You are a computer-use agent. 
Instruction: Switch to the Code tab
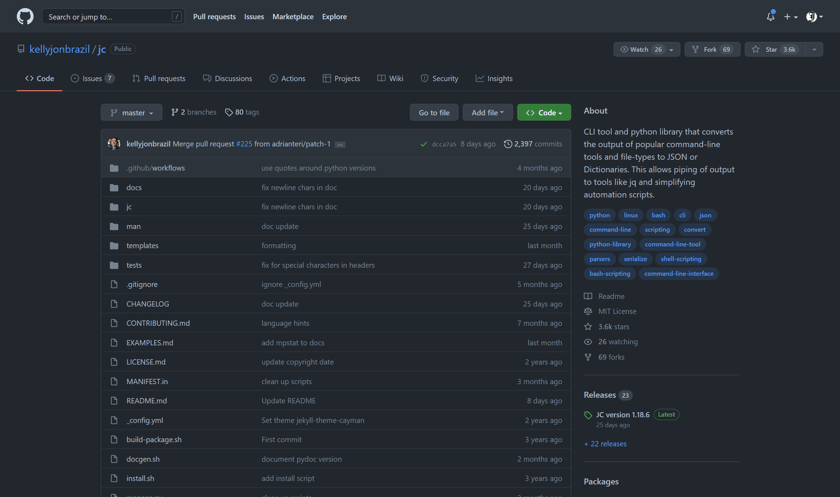(x=40, y=78)
